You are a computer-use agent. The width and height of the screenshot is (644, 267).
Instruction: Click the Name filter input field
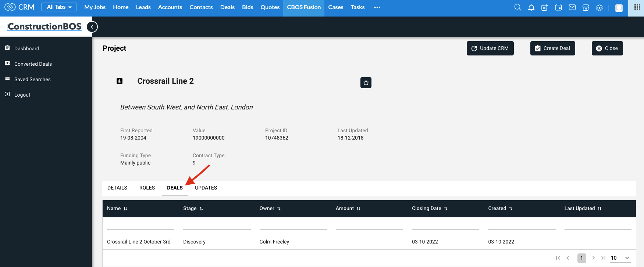[140, 225]
